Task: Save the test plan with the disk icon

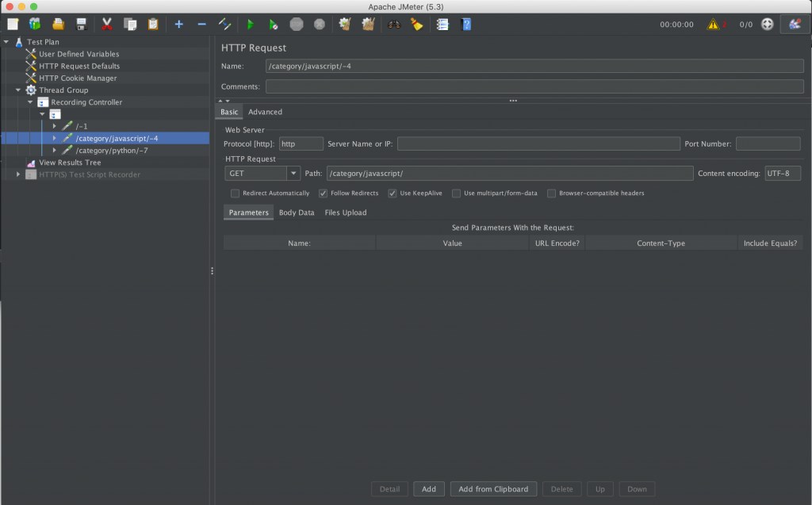Action: (82, 25)
